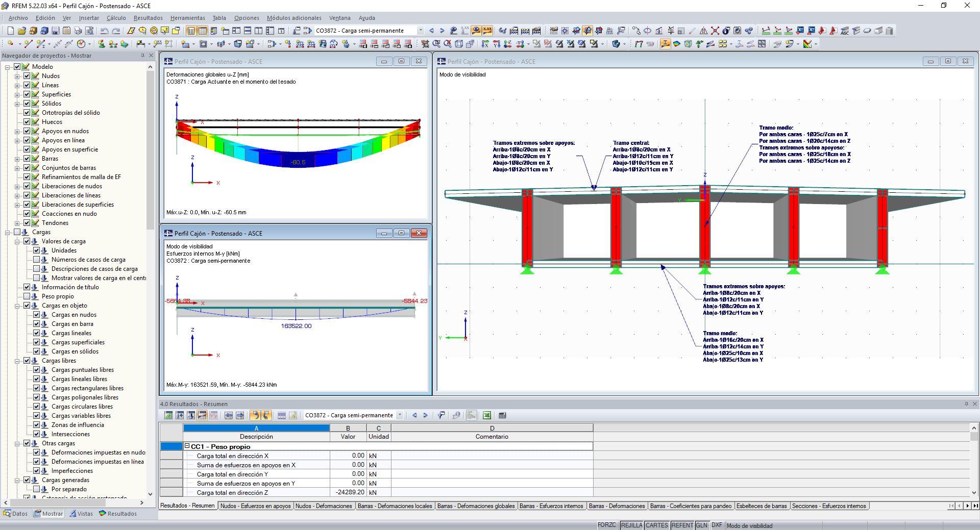Click the Save file icon

click(56, 31)
